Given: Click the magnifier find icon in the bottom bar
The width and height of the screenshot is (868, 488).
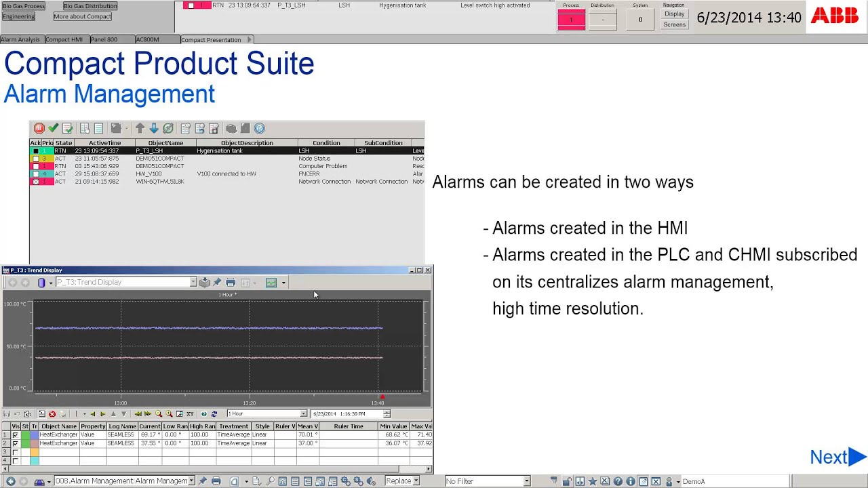Looking at the screenshot, I should click(270, 481).
